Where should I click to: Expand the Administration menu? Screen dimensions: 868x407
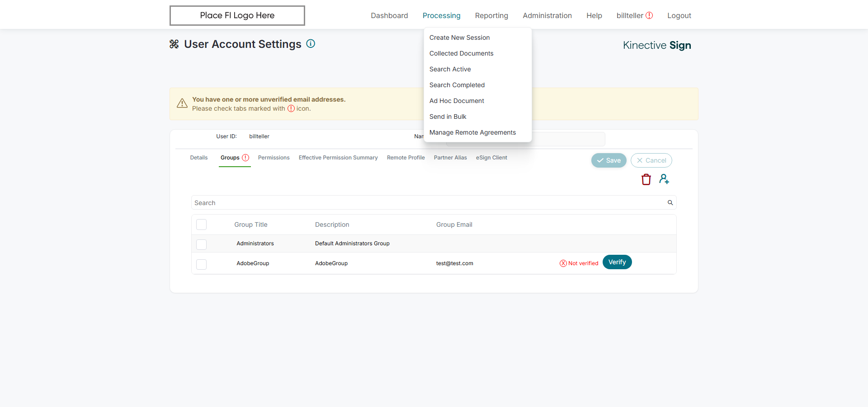(547, 15)
